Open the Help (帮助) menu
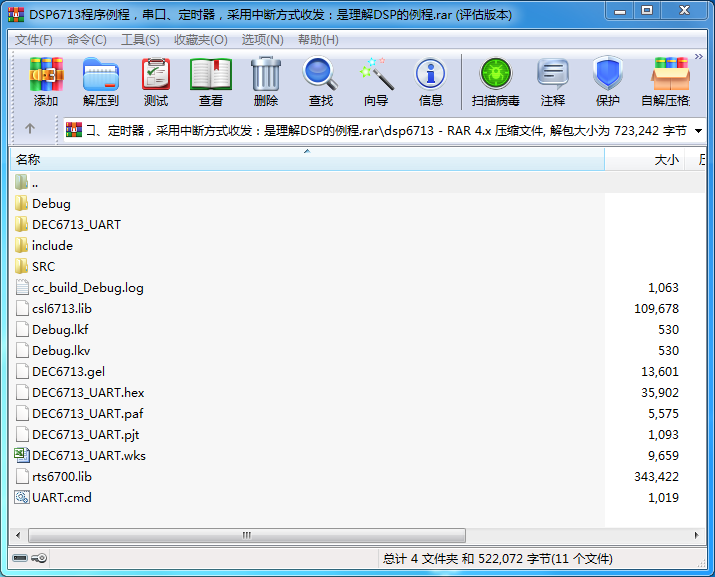Viewport: 715px width, 577px height. pos(318,40)
